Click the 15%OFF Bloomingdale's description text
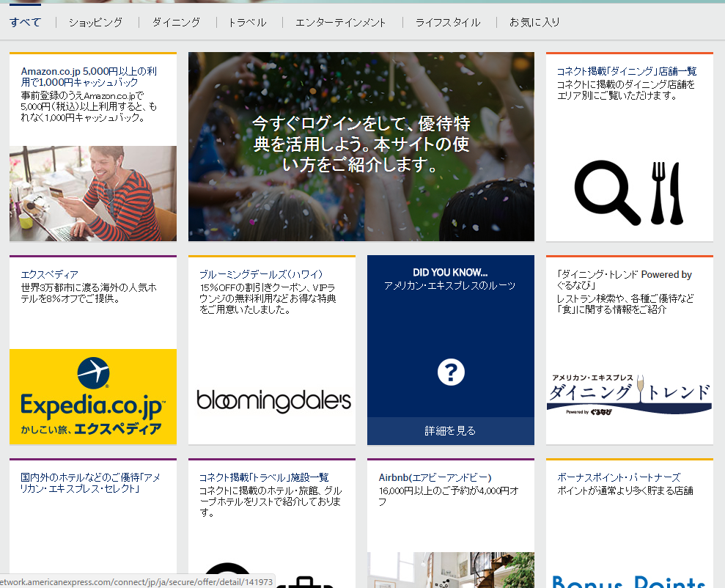 (x=268, y=298)
